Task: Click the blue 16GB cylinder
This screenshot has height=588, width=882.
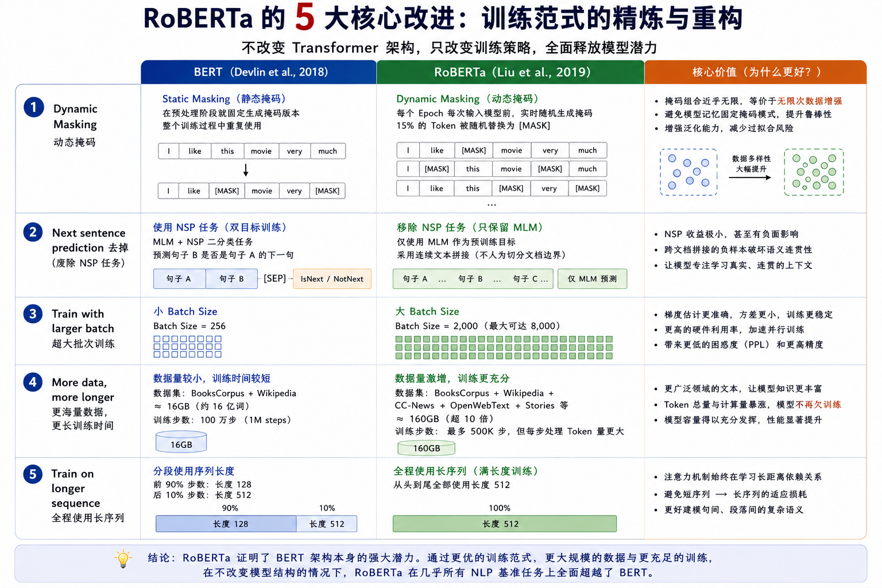Action: (181, 443)
